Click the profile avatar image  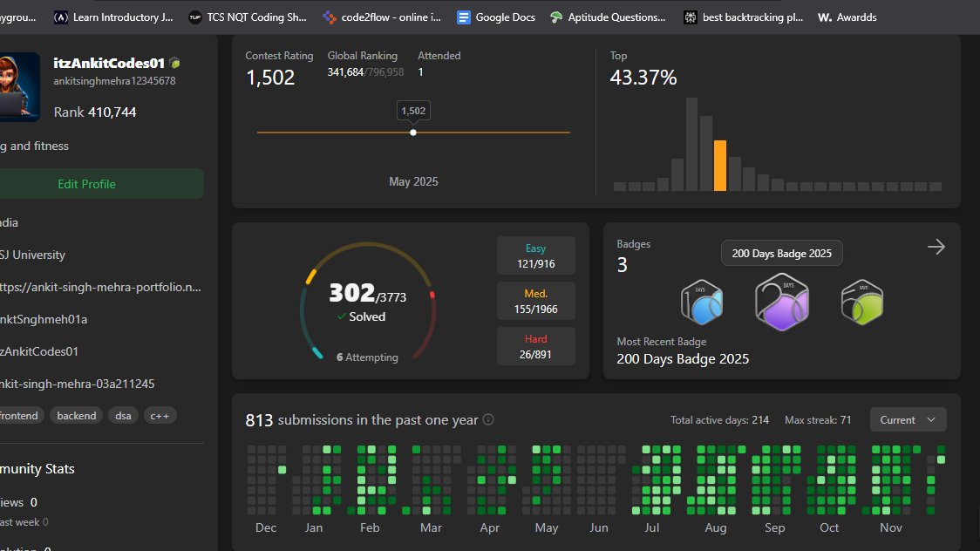click(x=21, y=87)
